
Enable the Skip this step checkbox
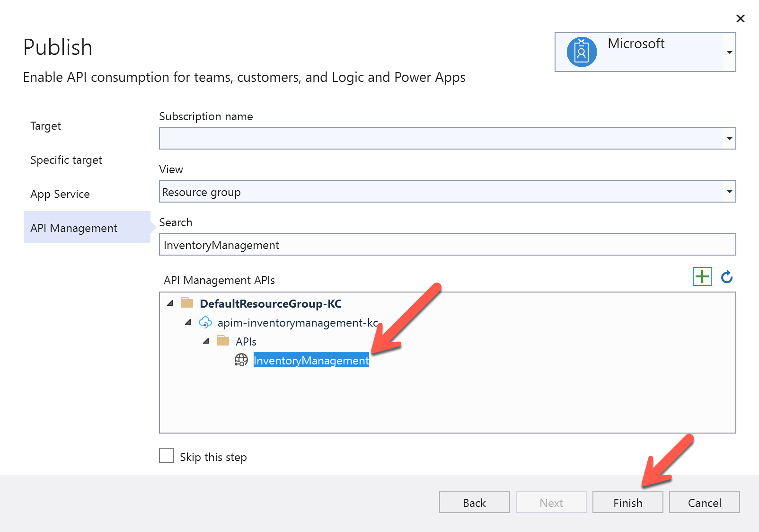(x=166, y=455)
